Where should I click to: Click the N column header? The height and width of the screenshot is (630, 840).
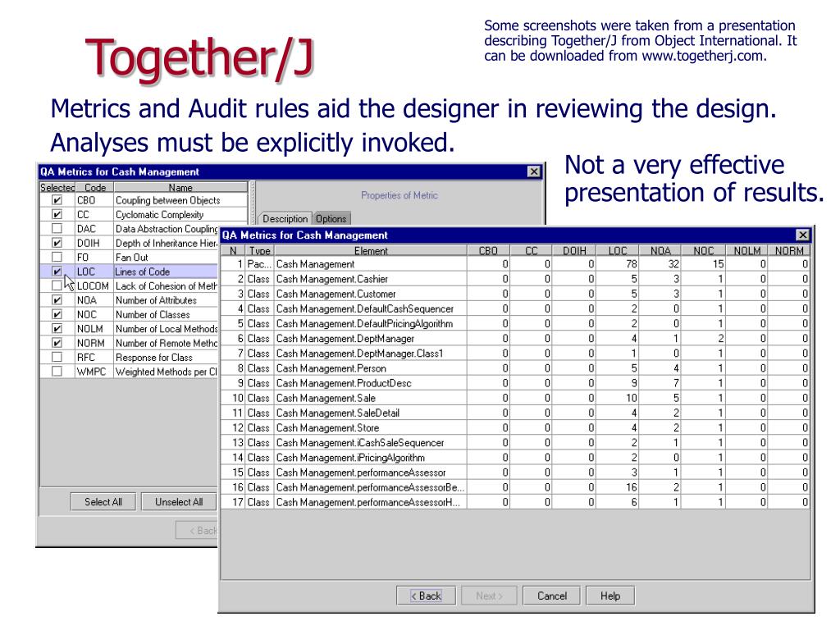[233, 251]
